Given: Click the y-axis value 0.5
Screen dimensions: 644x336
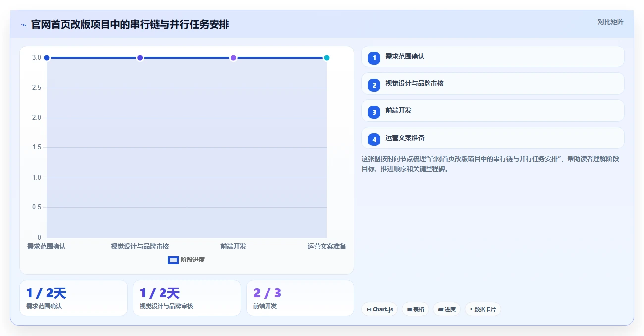Looking at the screenshot, I should click(37, 207).
